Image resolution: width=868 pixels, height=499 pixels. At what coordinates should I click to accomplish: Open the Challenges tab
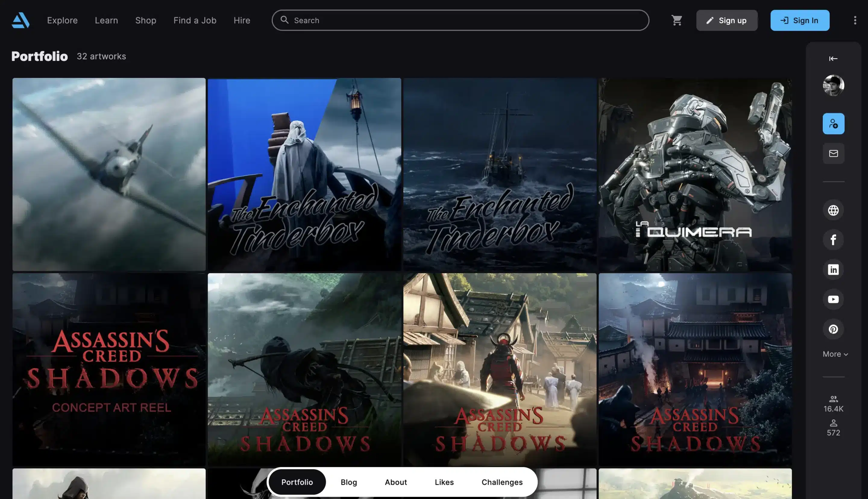coord(502,482)
